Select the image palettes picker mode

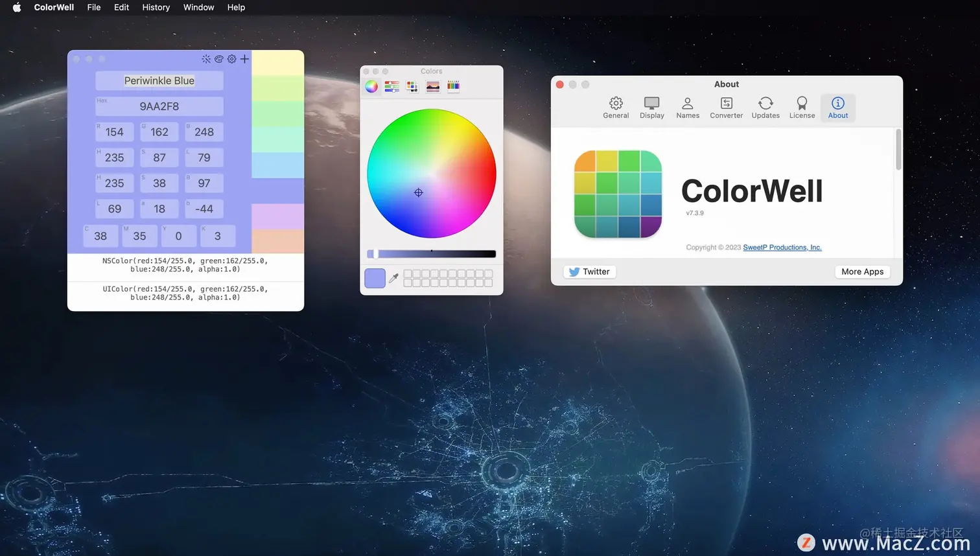click(x=433, y=86)
